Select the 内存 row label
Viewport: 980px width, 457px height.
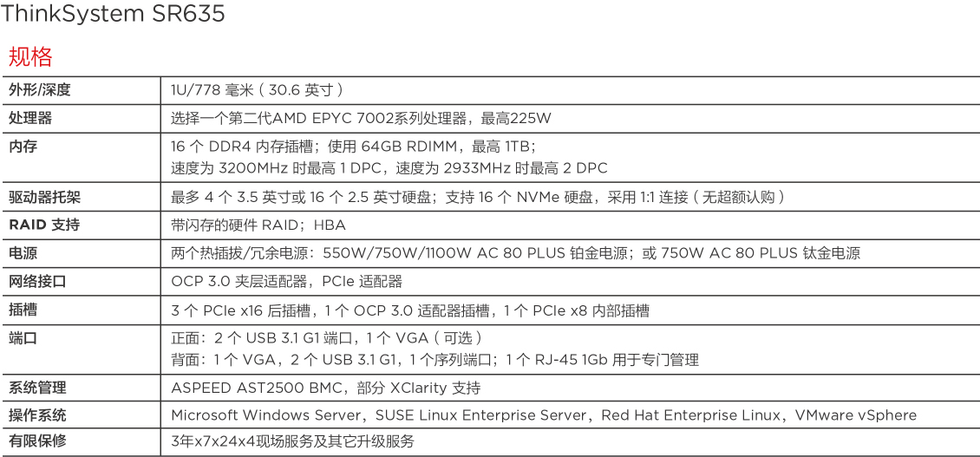pos(23,147)
